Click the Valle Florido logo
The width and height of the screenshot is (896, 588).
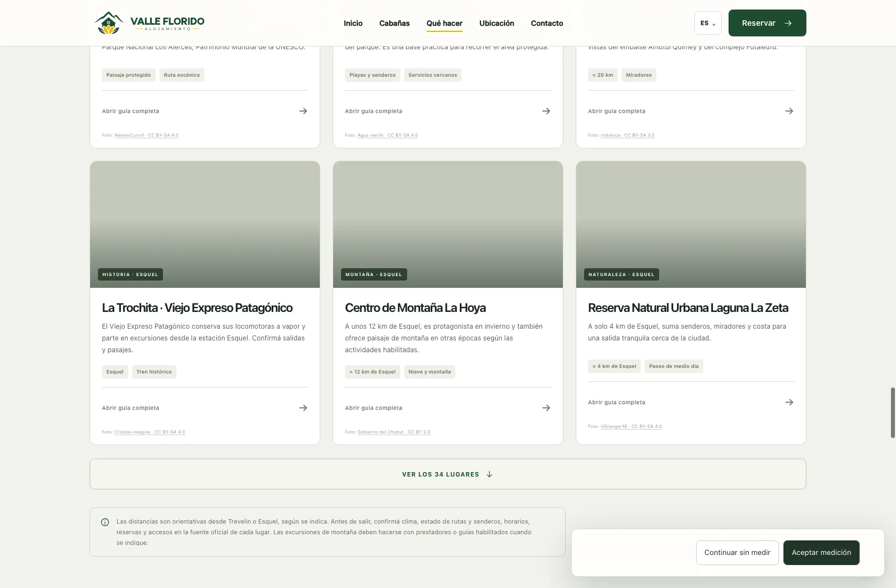coord(150,23)
